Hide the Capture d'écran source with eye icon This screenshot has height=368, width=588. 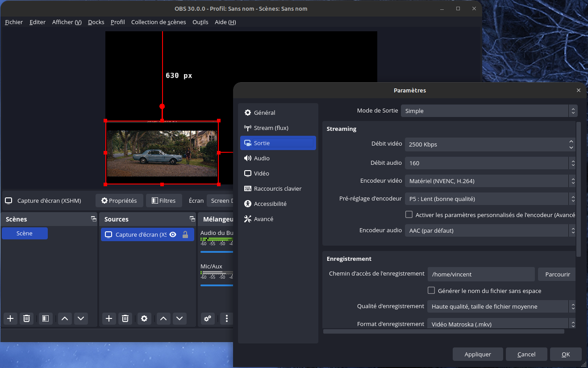173,234
